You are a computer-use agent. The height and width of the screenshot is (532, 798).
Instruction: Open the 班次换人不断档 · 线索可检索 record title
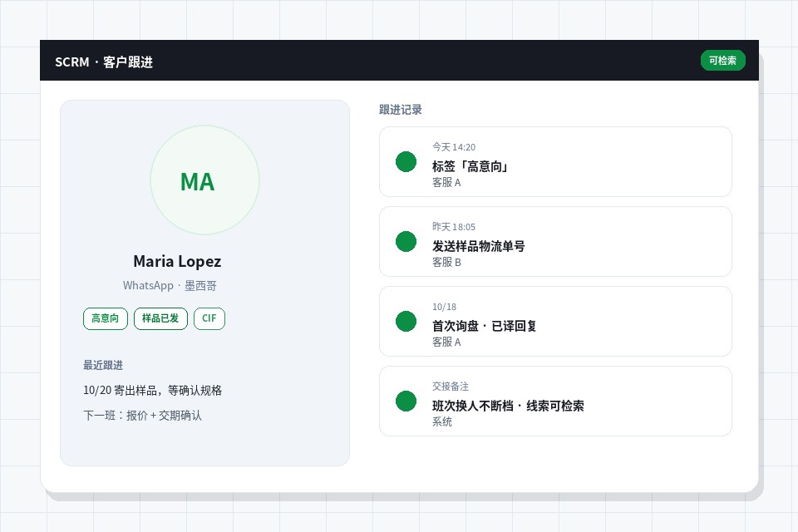click(508, 406)
